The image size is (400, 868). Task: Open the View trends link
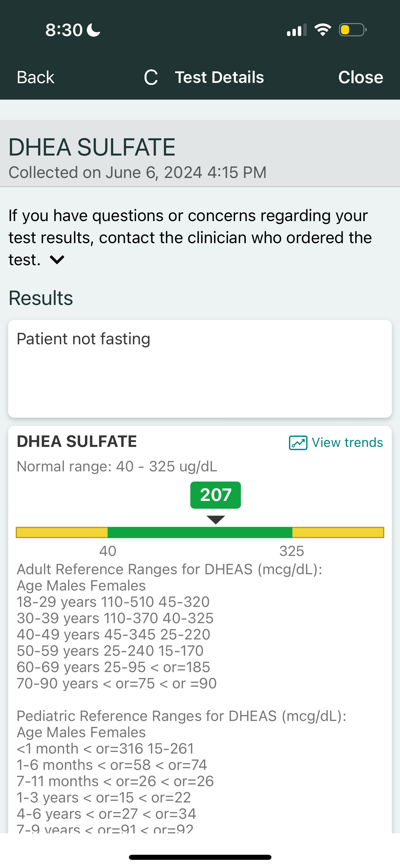pyautogui.click(x=347, y=442)
